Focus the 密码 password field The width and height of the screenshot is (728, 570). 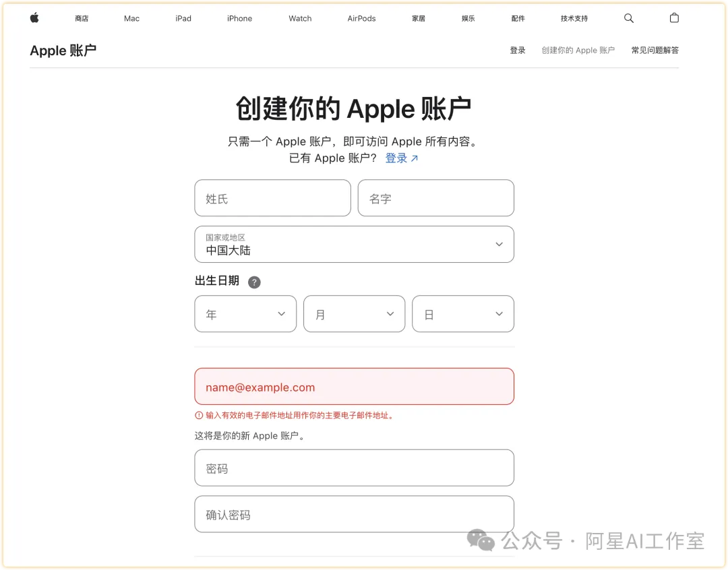coord(355,468)
